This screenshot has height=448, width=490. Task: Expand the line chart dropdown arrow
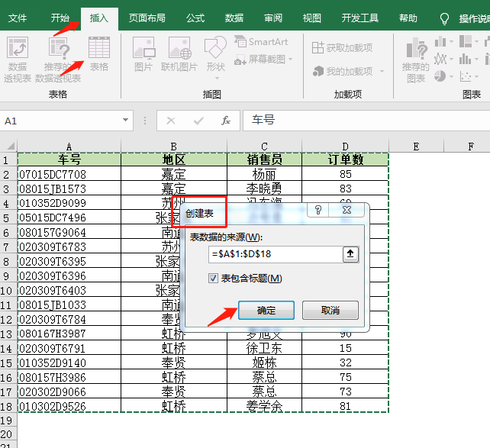(x=451, y=59)
